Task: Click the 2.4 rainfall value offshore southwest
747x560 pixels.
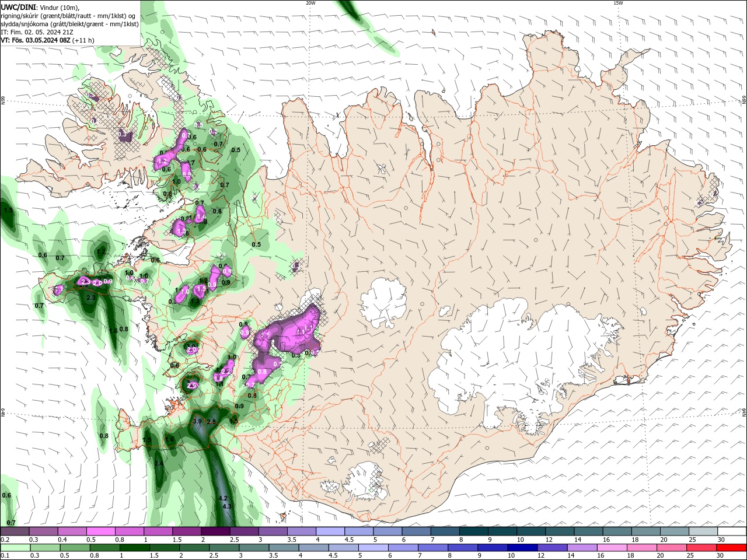Action: coord(159,463)
